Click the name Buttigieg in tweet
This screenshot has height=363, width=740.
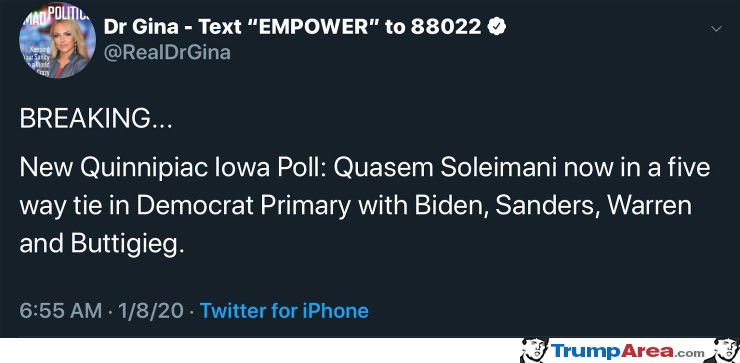[x=127, y=244]
